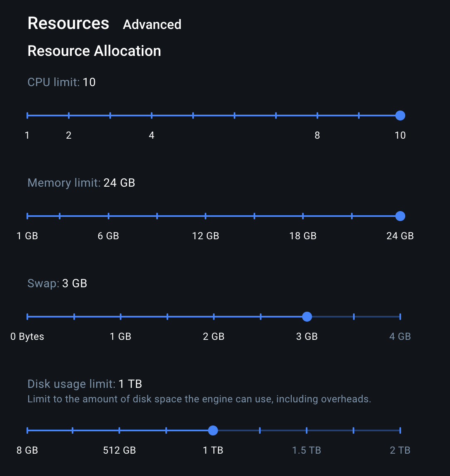Select 2 GB on the Swap slider
The height and width of the screenshot is (476, 450).
click(x=213, y=317)
